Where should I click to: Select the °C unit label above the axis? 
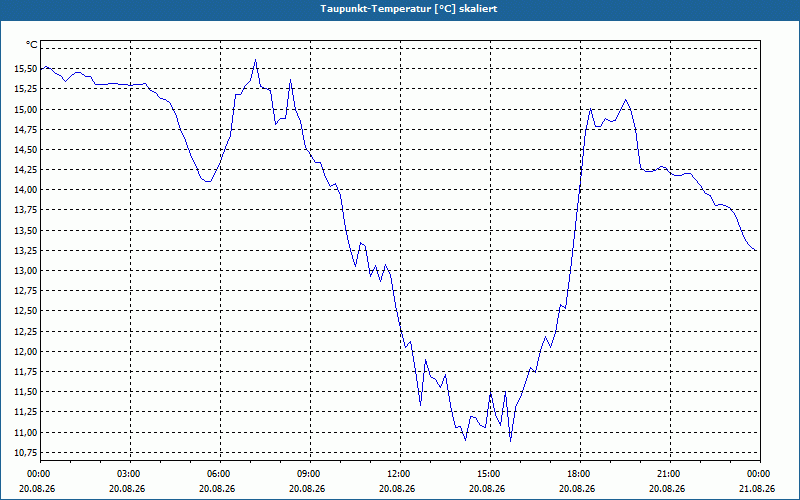click(x=32, y=45)
